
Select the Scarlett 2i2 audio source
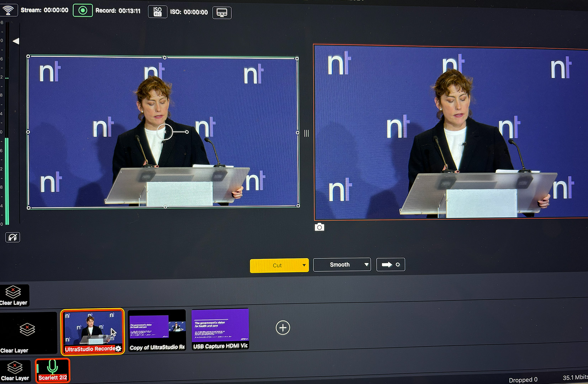(53, 371)
